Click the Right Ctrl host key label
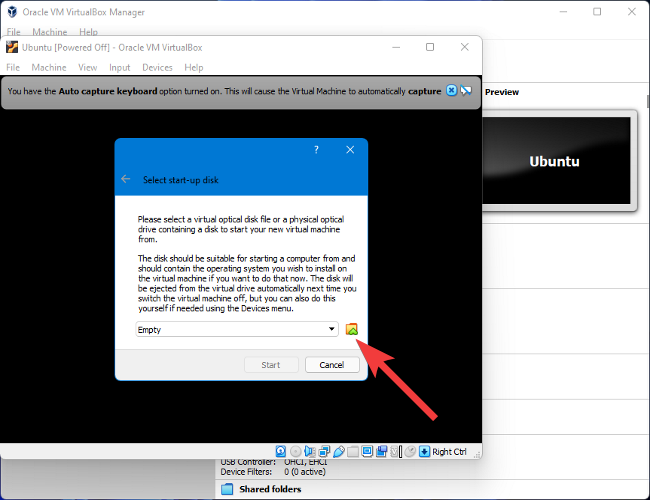This screenshot has height=500, width=650. point(449,451)
